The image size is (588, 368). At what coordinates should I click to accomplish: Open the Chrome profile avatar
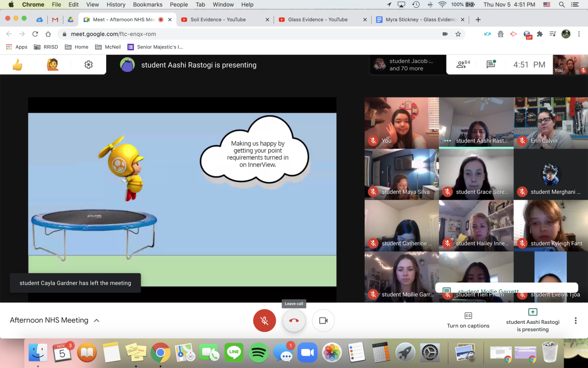(x=566, y=34)
